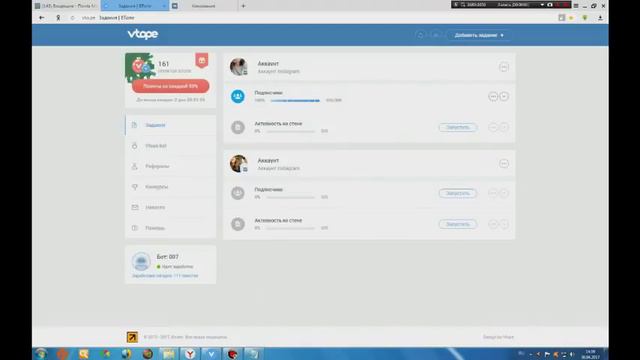Open three-dot menu of the first Аккаунт
Viewport: 640px width, 360px height.
pos(504,67)
